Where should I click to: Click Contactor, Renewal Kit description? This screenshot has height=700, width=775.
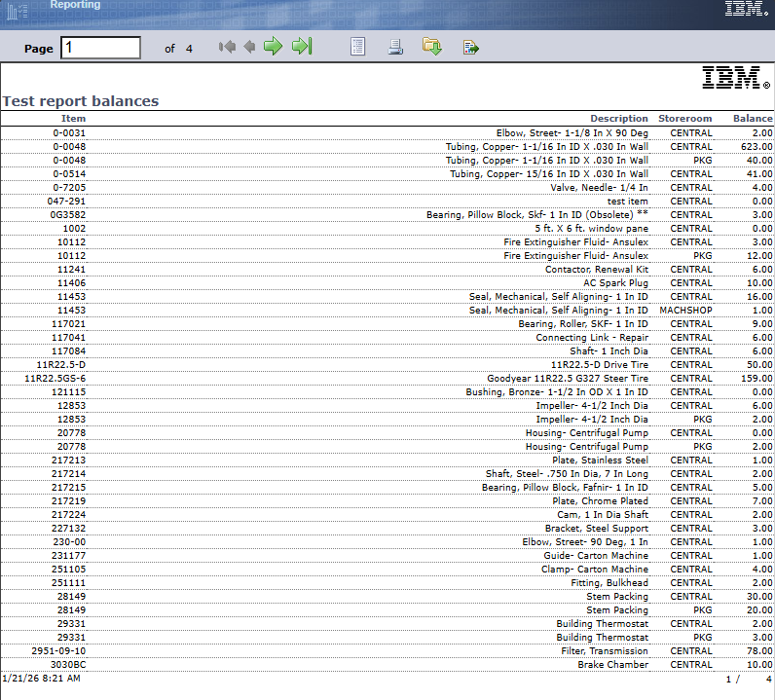coord(597,270)
